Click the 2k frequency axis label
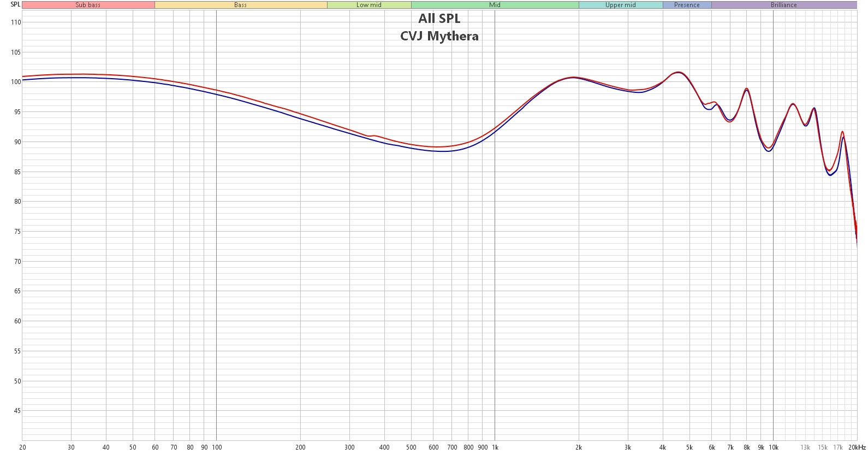 pyautogui.click(x=579, y=447)
